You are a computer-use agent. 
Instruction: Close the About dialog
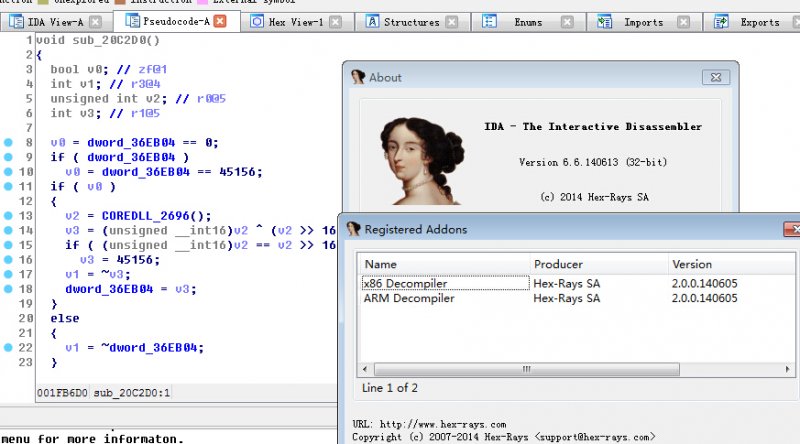point(716,77)
